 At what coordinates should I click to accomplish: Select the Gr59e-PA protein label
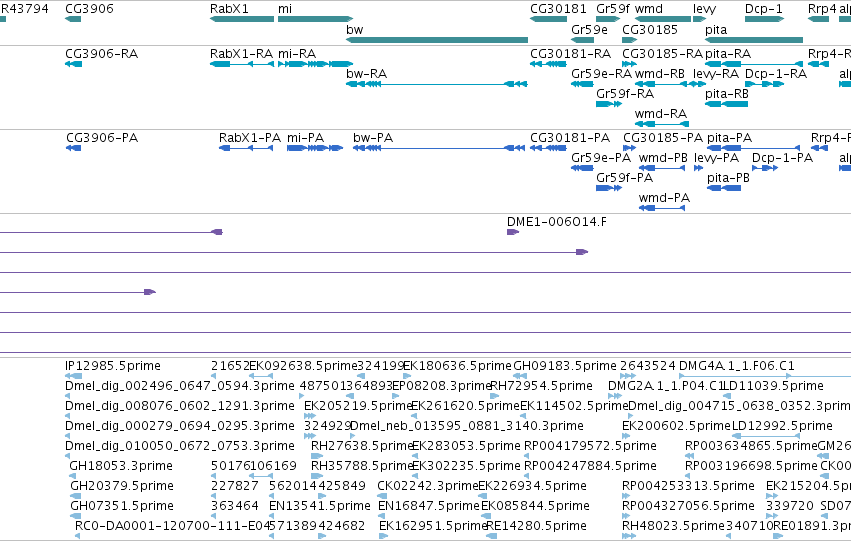(x=601, y=158)
